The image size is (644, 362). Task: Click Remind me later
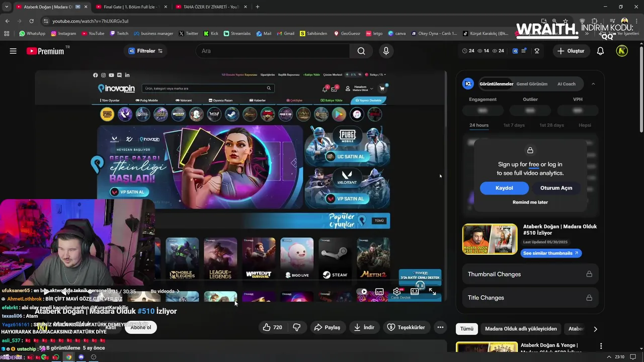click(x=530, y=202)
